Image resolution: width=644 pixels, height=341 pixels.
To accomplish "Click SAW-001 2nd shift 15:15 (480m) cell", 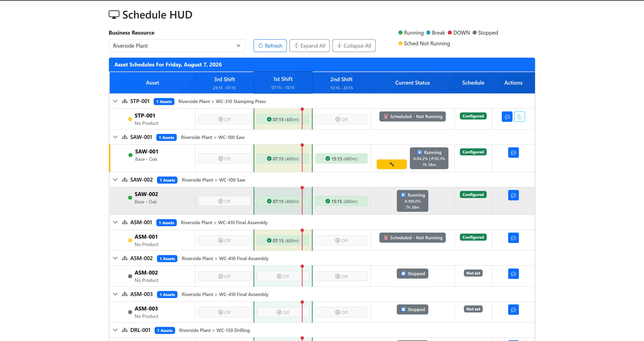I will point(341,159).
